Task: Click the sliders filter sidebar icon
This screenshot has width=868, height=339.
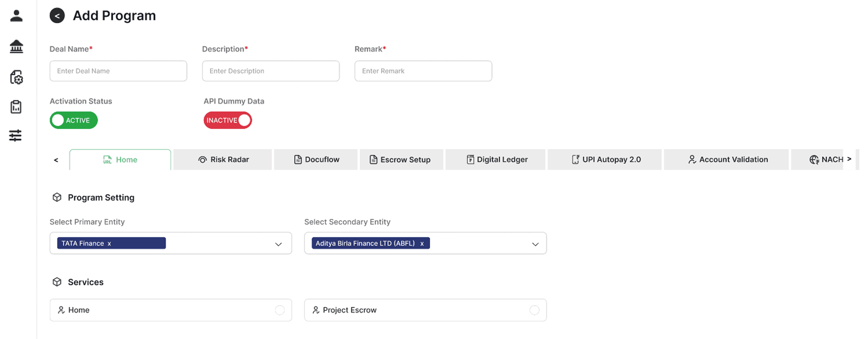Action: pos(16,135)
